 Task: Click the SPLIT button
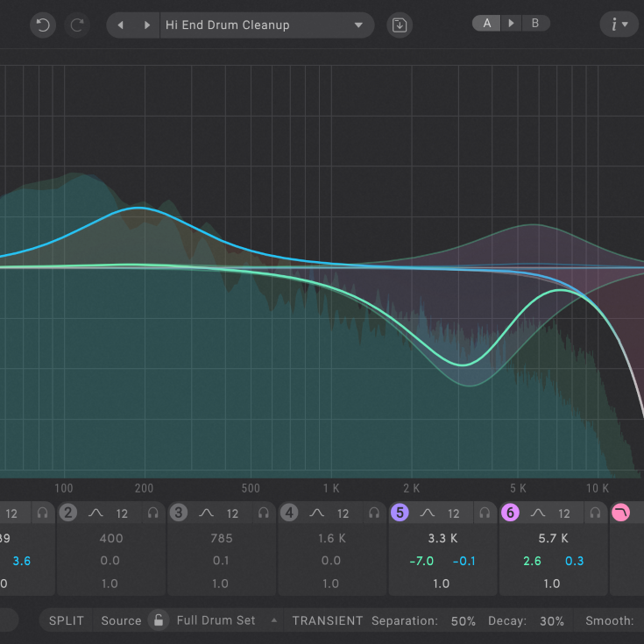pyautogui.click(x=67, y=620)
